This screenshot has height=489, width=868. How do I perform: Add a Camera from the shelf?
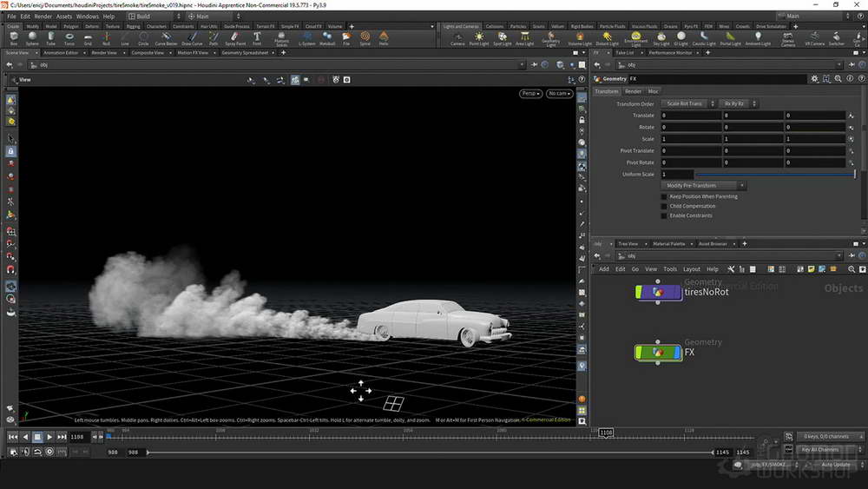click(x=457, y=38)
